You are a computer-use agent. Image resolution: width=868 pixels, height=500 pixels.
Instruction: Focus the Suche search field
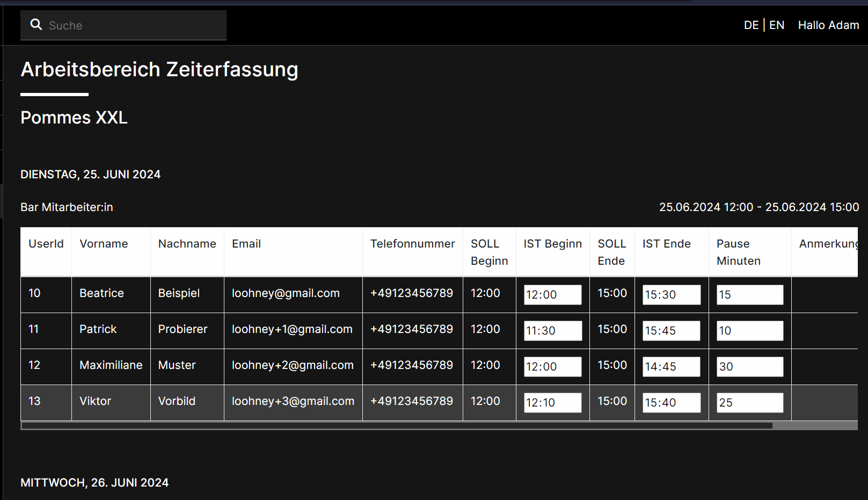pyautogui.click(x=134, y=25)
